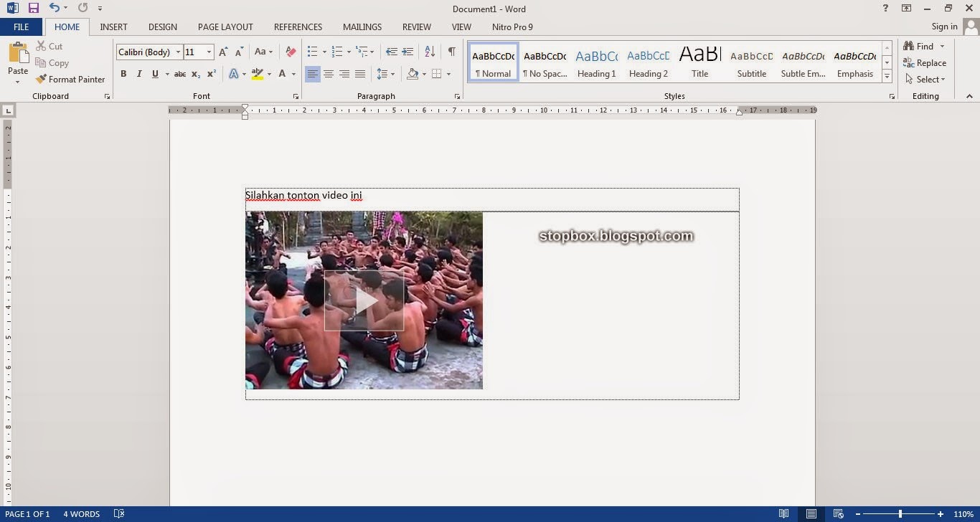Start a bulleted list
The height and width of the screenshot is (522, 980).
click(x=312, y=52)
